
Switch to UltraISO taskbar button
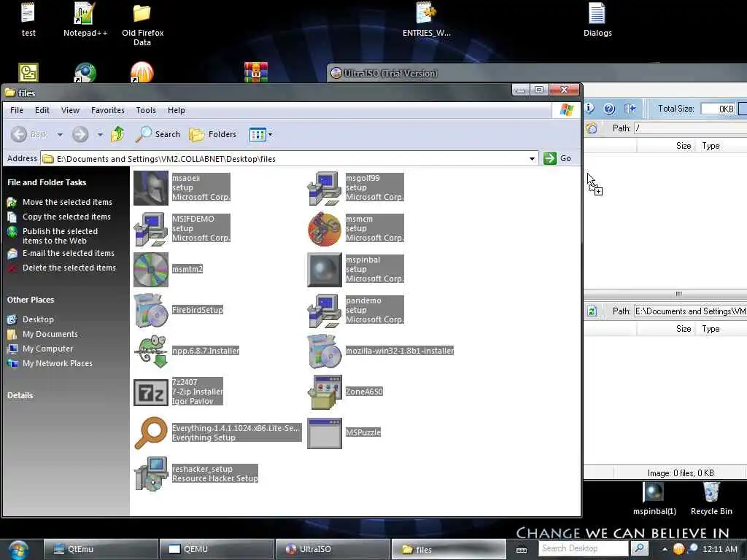[333, 549]
